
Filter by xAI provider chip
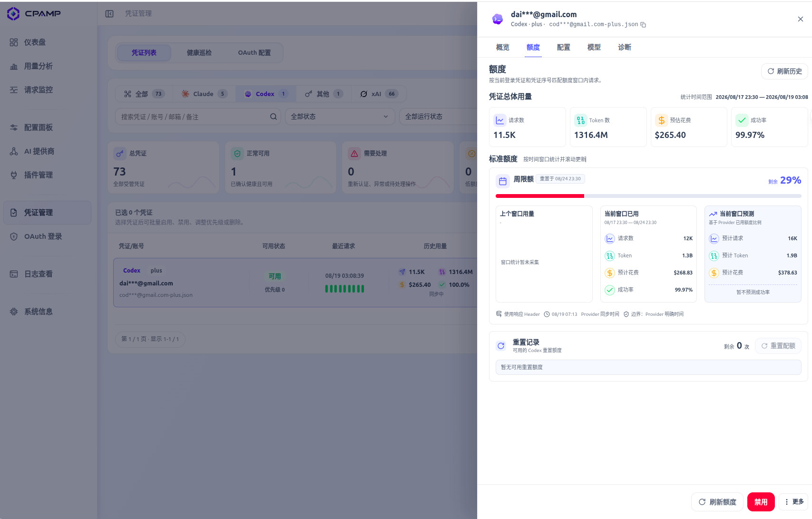379,94
